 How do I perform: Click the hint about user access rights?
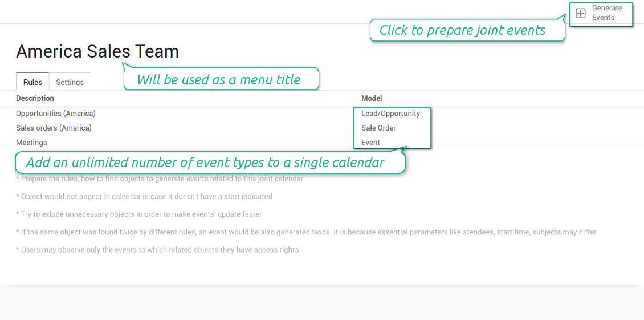pyautogui.click(x=157, y=250)
